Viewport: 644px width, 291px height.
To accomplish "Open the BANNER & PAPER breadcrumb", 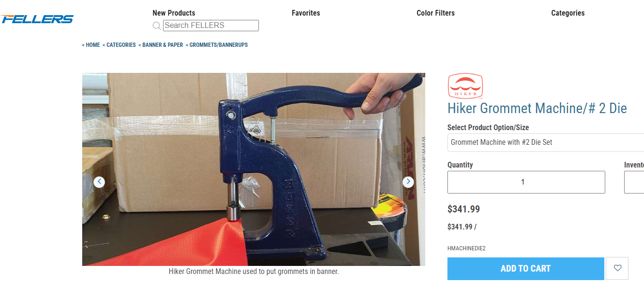I will point(161,45).
